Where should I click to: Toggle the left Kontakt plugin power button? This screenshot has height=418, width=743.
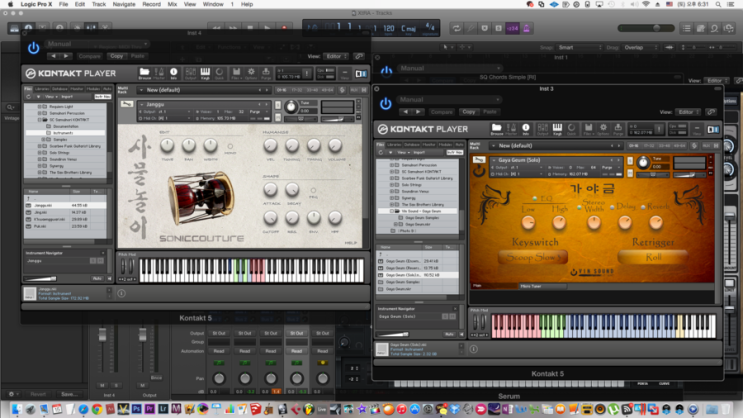(33, 47)
